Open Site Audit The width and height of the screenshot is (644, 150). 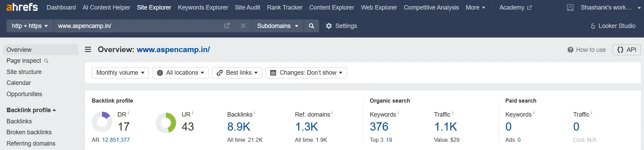247,7
